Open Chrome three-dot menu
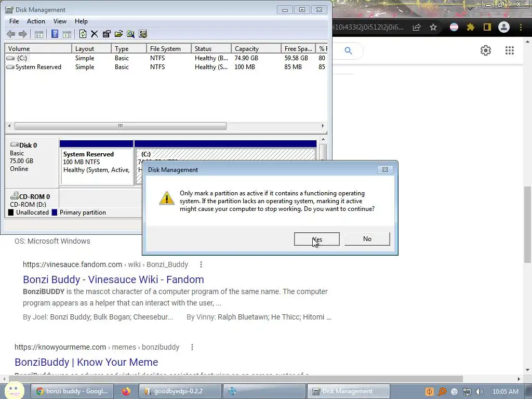532x399 pixels. 521,27
